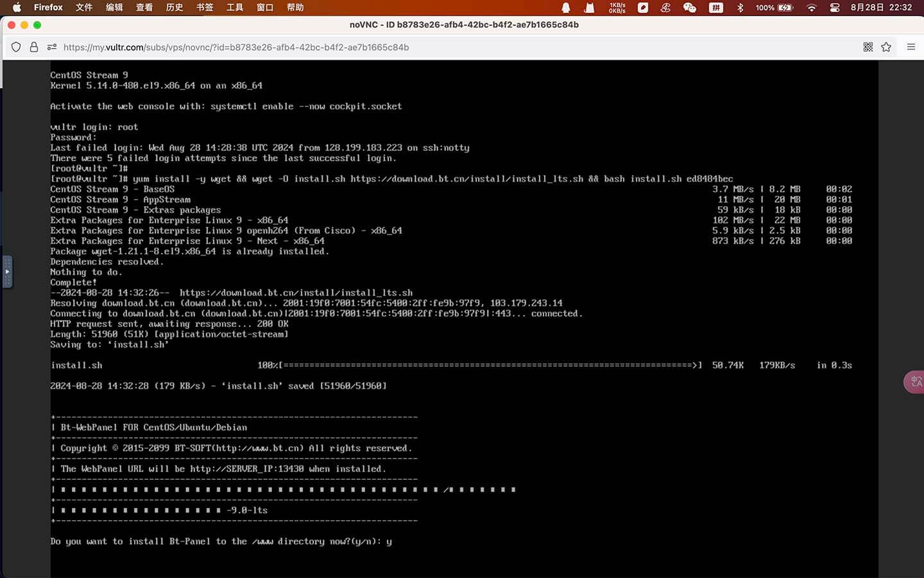The height and width of the screenshot is (578, 924).
Task: Click the text 'CentOS Stream 9' at top
Action: (x=89, y=75)
